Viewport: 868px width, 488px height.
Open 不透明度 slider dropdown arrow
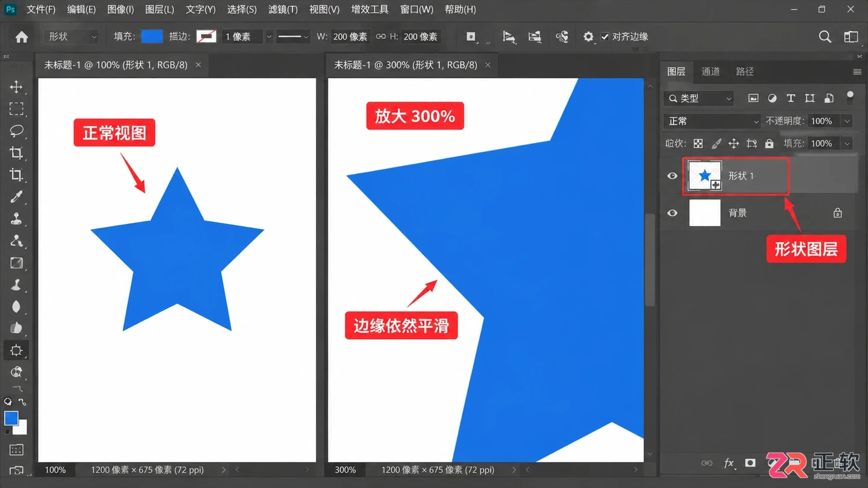click(847, 121)
